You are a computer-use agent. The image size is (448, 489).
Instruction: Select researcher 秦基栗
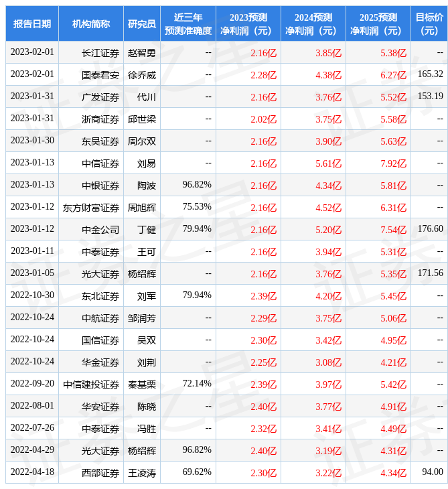[142, 385]
